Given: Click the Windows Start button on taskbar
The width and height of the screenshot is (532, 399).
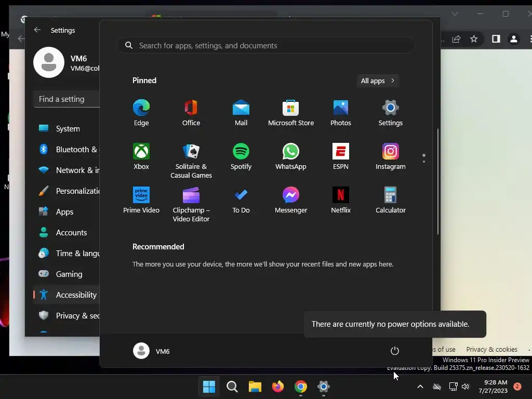Looking at the screenshot, I should pos(209,387).
